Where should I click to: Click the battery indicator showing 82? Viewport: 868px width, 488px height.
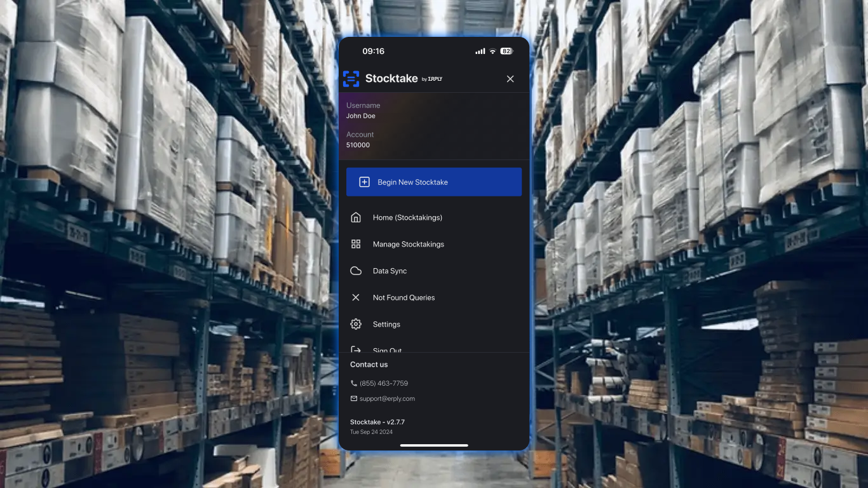506,51
